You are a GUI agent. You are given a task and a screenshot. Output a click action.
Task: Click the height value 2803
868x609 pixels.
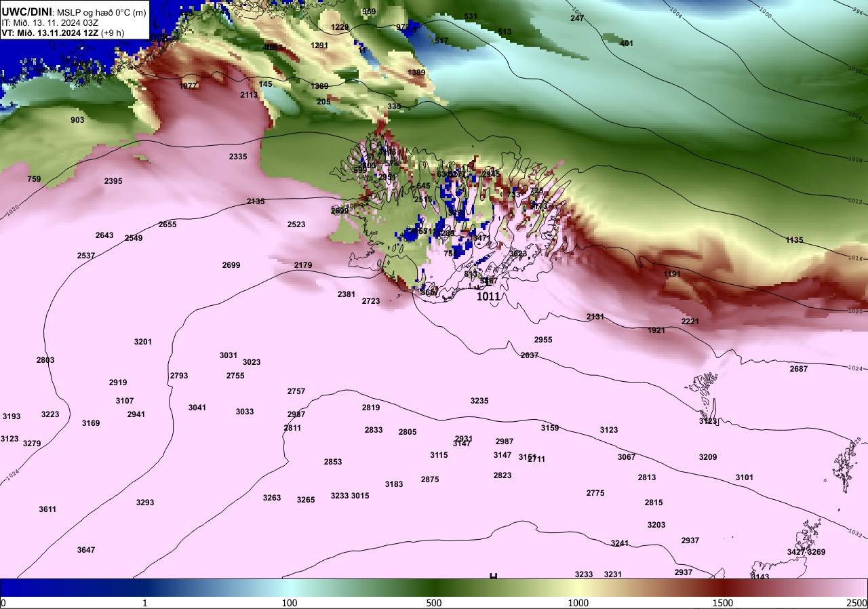point(45,360)
